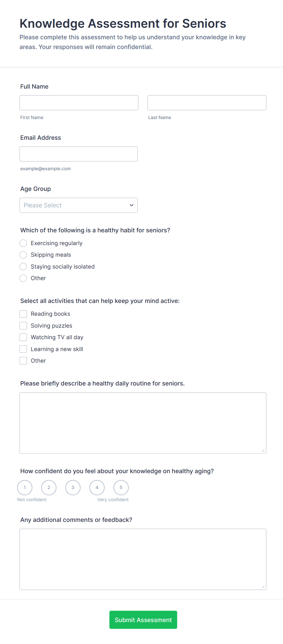The height and width of the screenshot is (644, 283).
Task: Check the Reading books checkbox
Action: (23, 314)
